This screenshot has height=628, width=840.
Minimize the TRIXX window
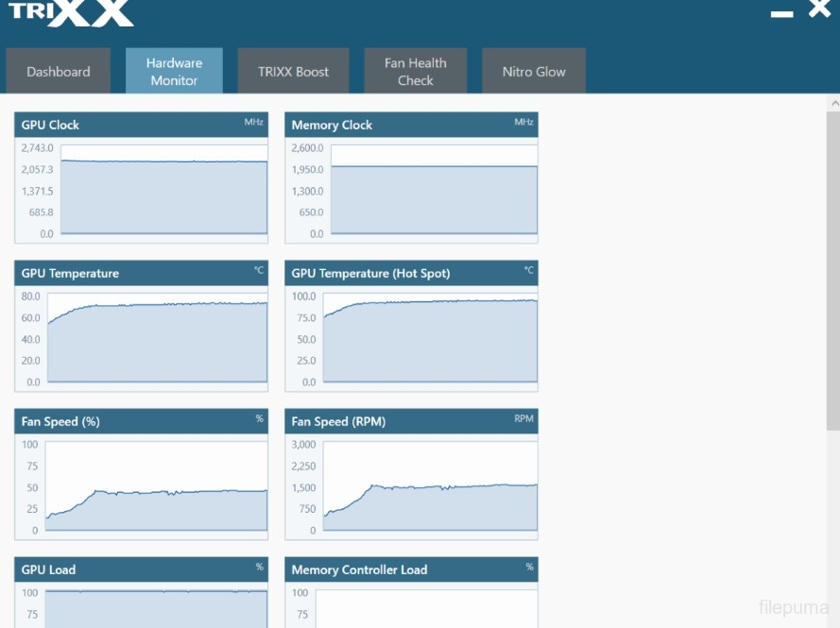click(781, 13)
